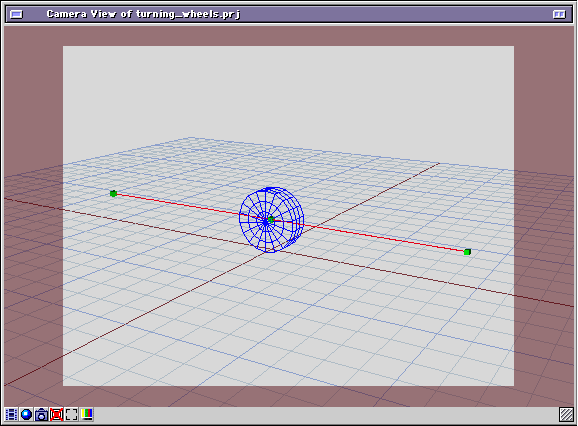Viewport: 578px width, 426px height.
Task: Click the color bars display icon
Action: (x=87, y=414)
